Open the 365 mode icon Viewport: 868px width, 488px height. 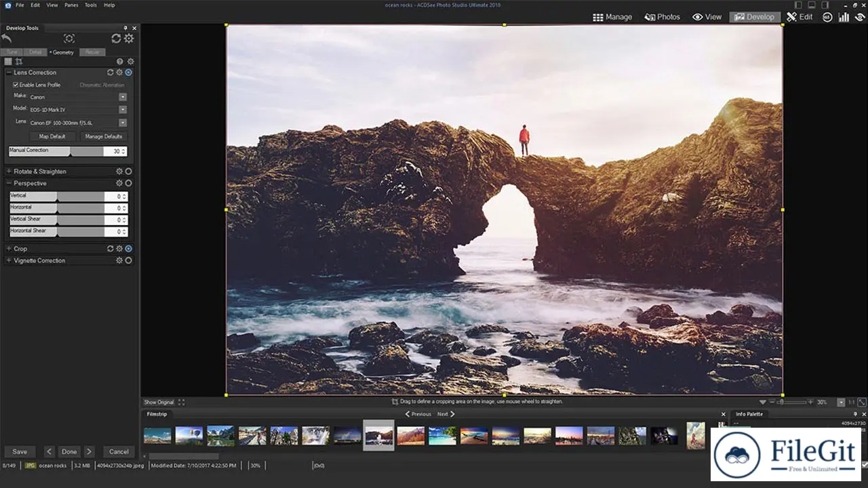(827, 17)
